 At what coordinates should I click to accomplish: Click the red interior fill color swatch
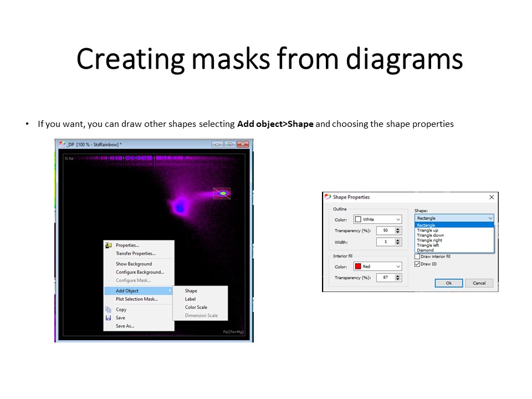[358, 267]
